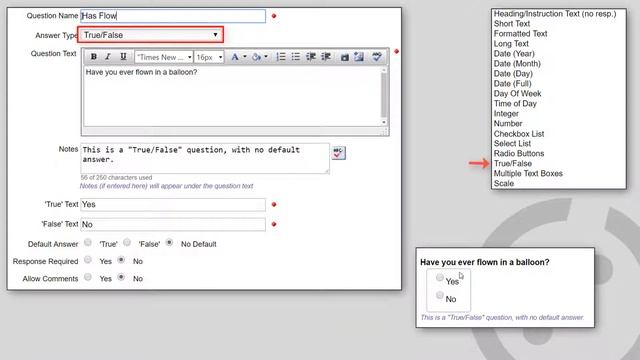This screenshot has width=640, height=360.
Task: Click the insert image icon
Action: click(359, 57)
